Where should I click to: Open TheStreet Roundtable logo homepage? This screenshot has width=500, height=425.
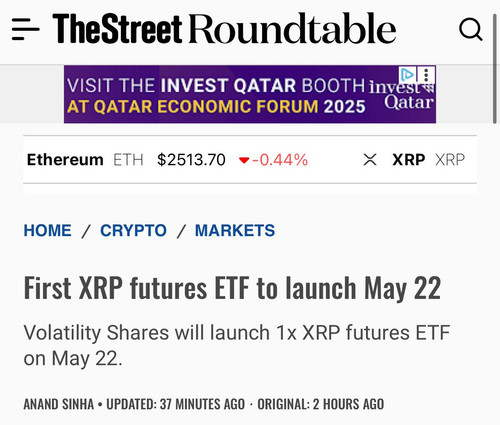tap(224, 29)
